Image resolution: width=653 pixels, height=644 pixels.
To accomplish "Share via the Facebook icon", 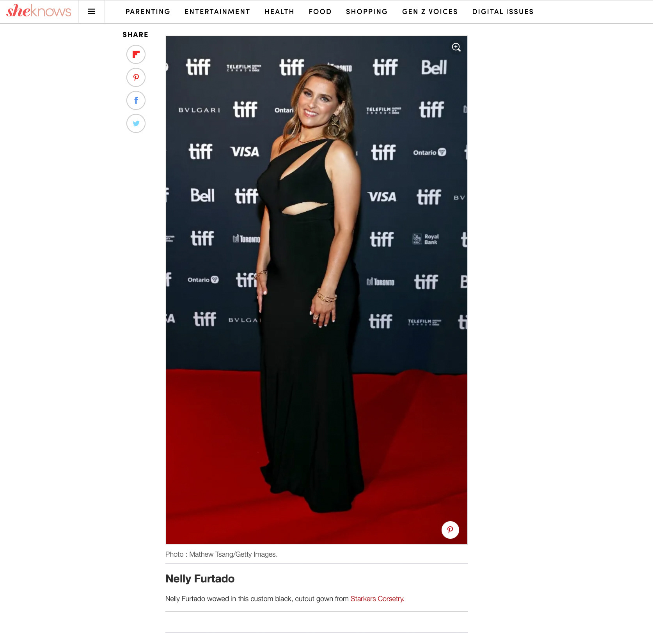I will pos(136,100).
